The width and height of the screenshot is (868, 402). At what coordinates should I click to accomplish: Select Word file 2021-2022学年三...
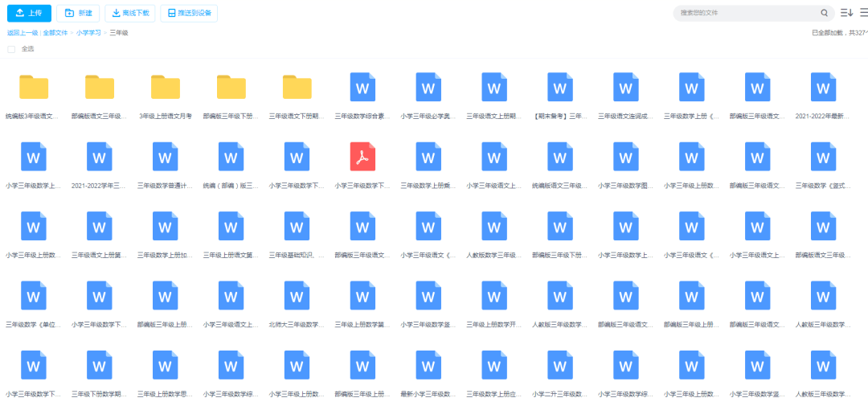tap(100, 157)
